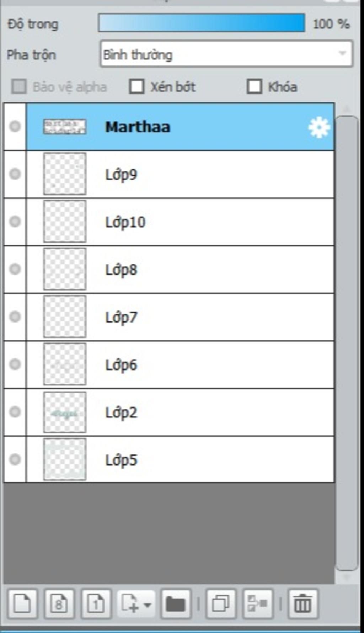This screenshot has width=364, height=633.
Task: Click the Lớp5 layer thumbnail
Action: point(65,459)
